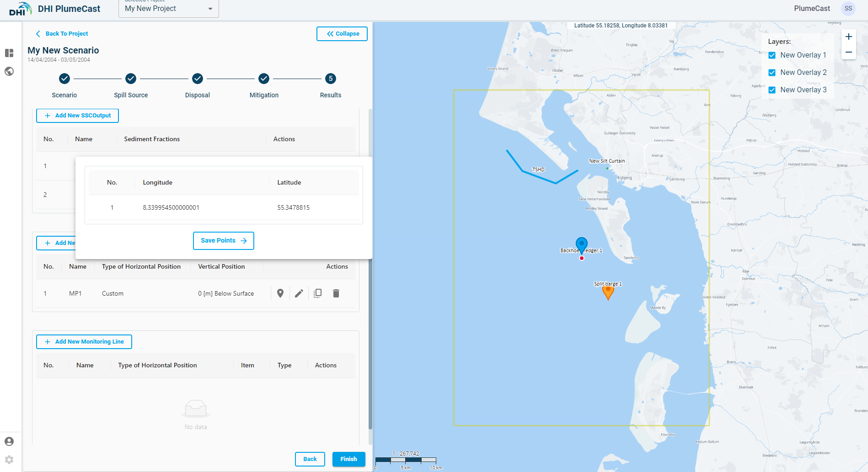Toggle the New Overlay 2 layer checkbox
868x472 pixels.
pyautogui.click(x=772, y=73)
